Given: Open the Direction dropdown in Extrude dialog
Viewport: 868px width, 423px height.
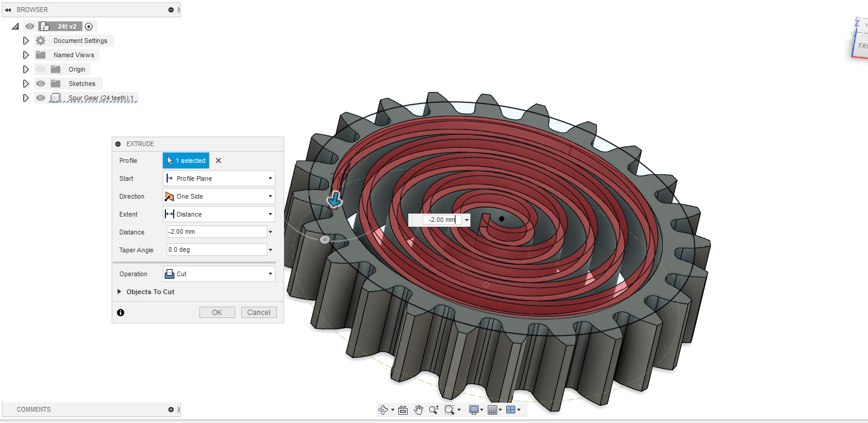Looking at the screenshot, I should tap(270, 196).
